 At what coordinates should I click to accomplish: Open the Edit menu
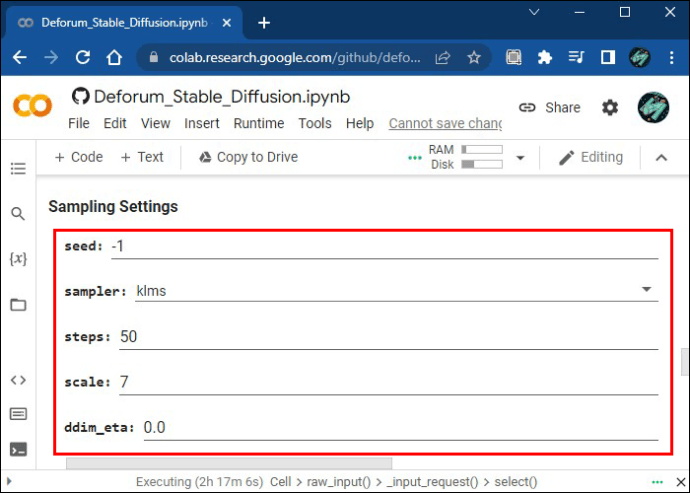pyautogui.click(x=115, y=123)
